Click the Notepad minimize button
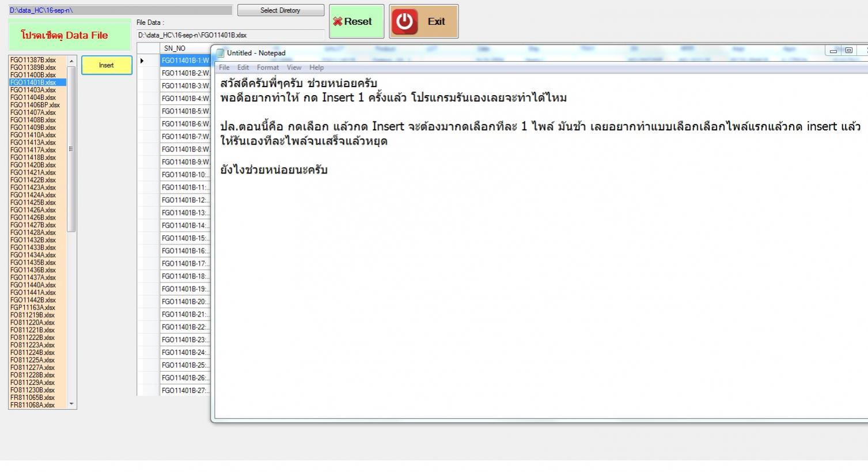 pos(833,51)
